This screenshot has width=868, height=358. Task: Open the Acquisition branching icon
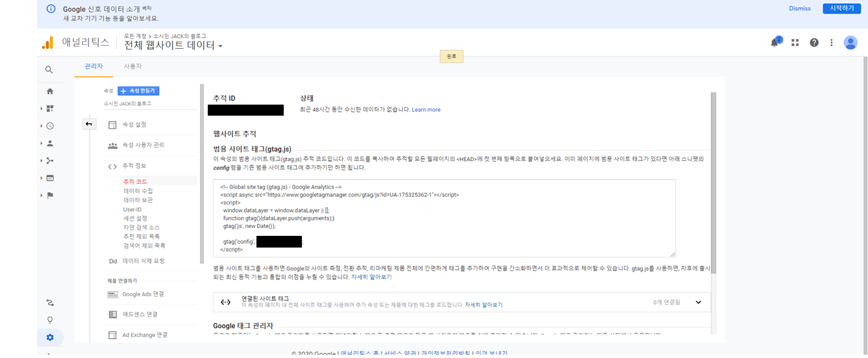[x=50, y=160]
